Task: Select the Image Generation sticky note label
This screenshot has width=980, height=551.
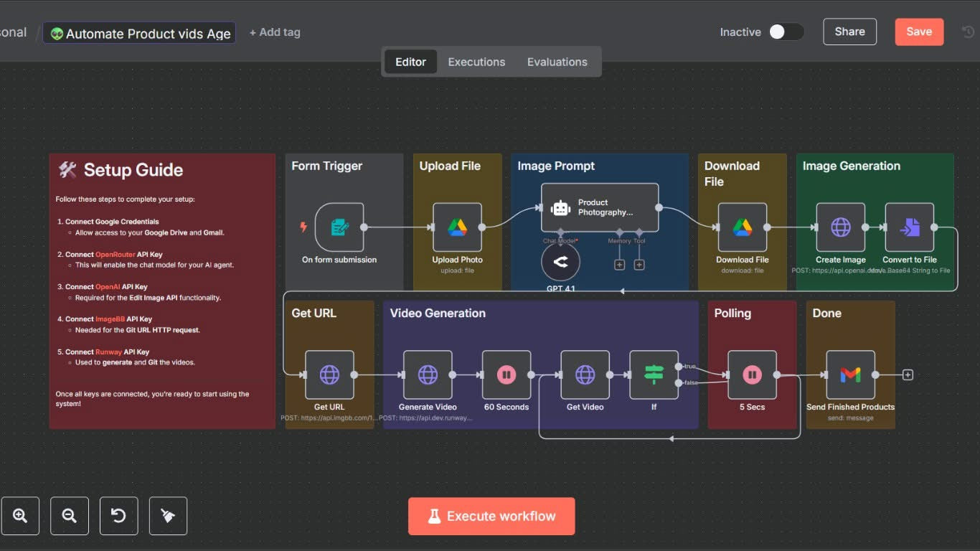Action: [x=851, y=166]
